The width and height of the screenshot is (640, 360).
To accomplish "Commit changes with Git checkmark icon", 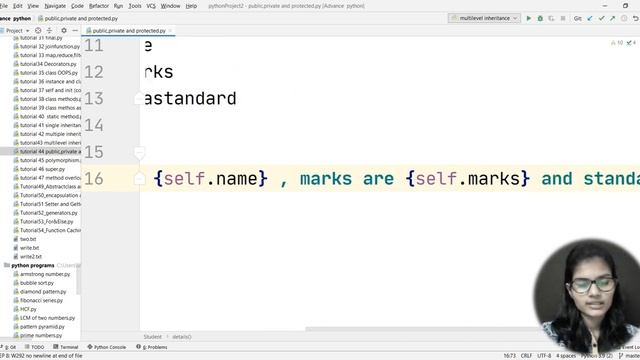I will pyautogui.click(x=601, y=18).
